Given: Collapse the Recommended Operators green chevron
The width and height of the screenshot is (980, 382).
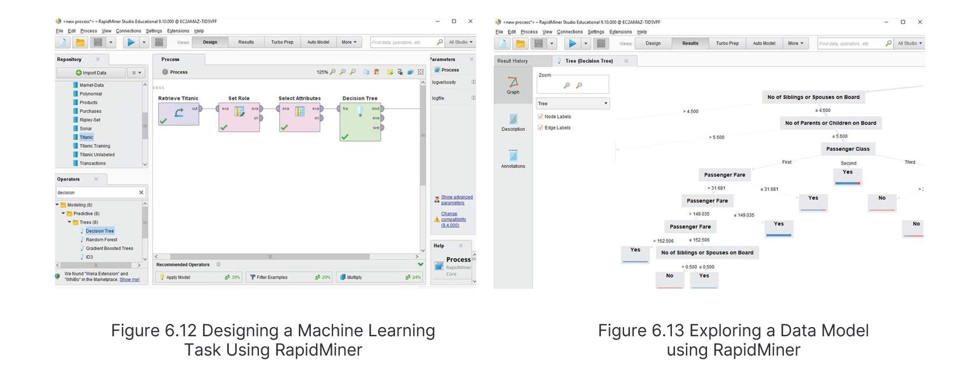Looking at the screenshot, I should point(421,264).
